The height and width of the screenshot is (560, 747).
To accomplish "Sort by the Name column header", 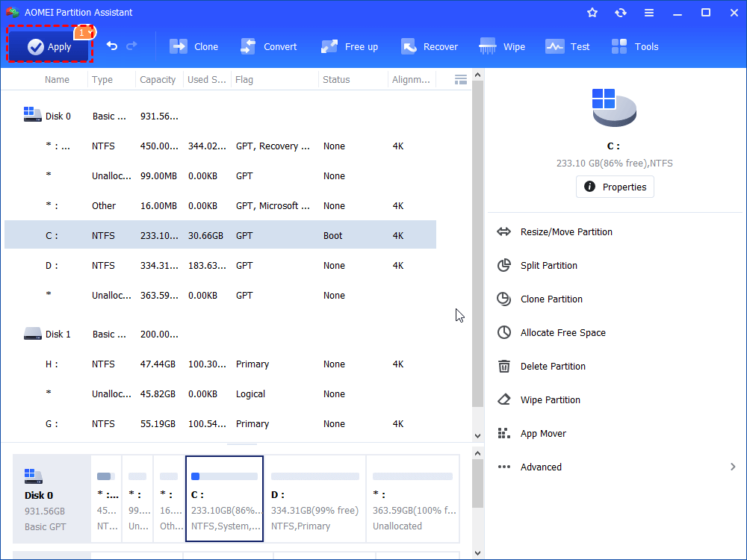I will pyautogui.click(x=58, y=80).
